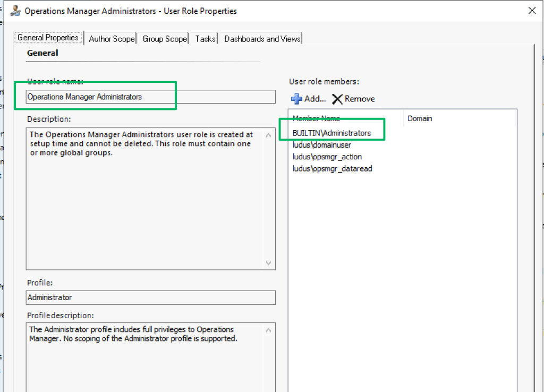Click the black X Remove member icon

pyautogui.click(x=337, y=99)
